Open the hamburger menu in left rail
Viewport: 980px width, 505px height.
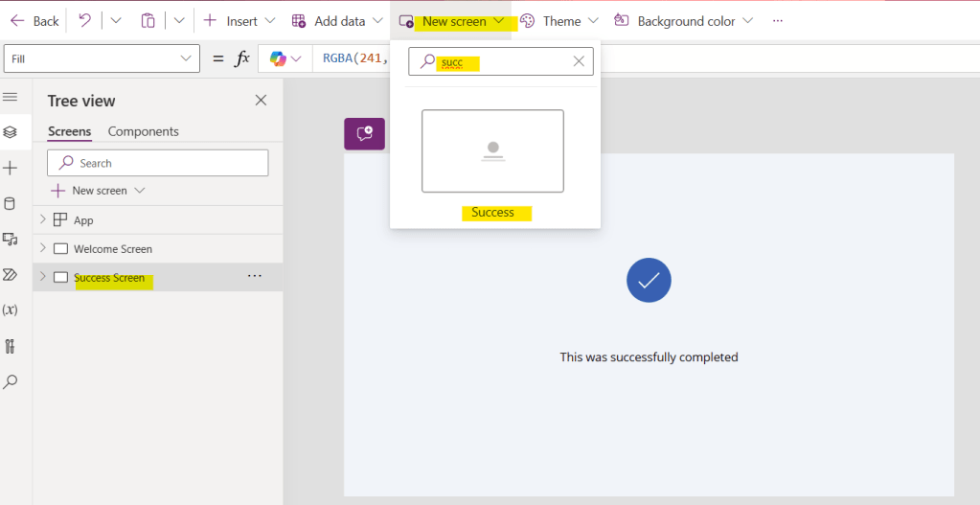11,97
